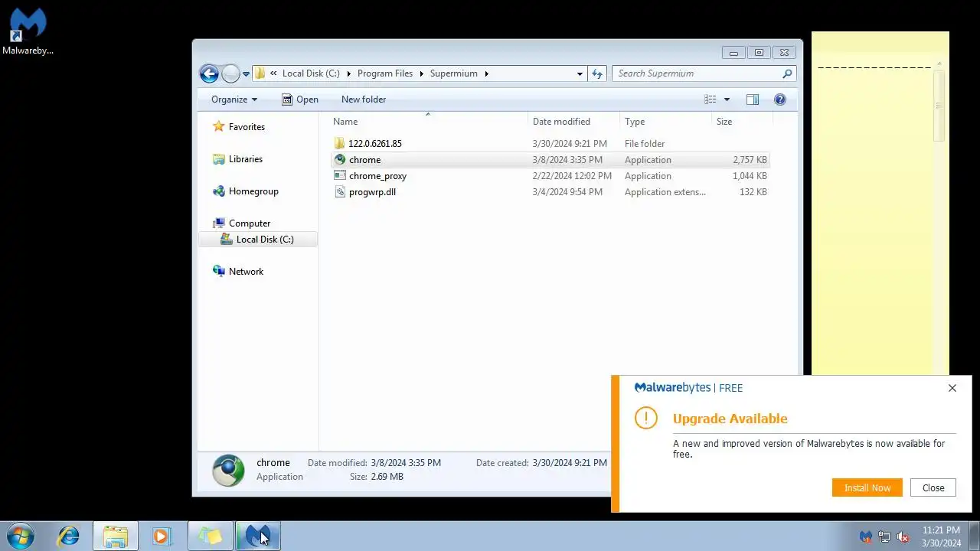Refresh the Supermium folder view
Viewport: 980px width, 551px height.
[x=597, y=73]
